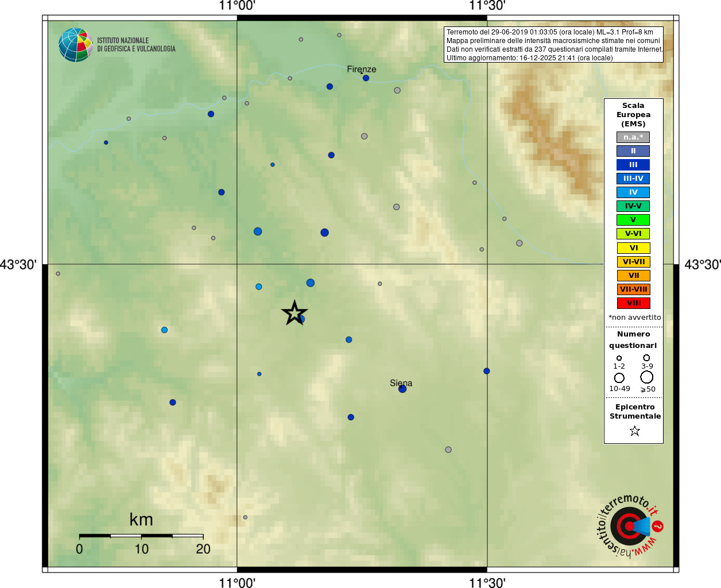Click the 'Mappa preliminare delle intensità' line
This screenshot has height=588, width=721.
tap(553, 41)
